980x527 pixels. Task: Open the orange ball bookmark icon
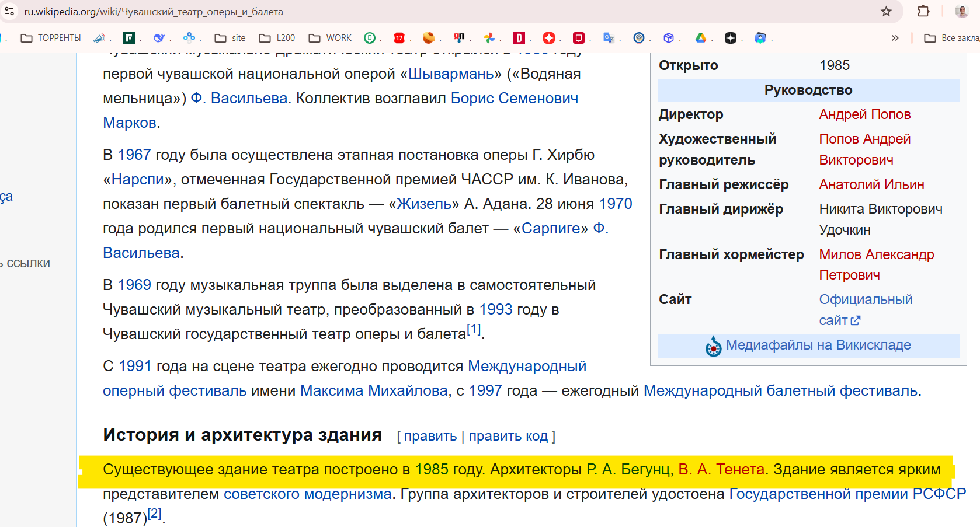[x=429, y=38]
